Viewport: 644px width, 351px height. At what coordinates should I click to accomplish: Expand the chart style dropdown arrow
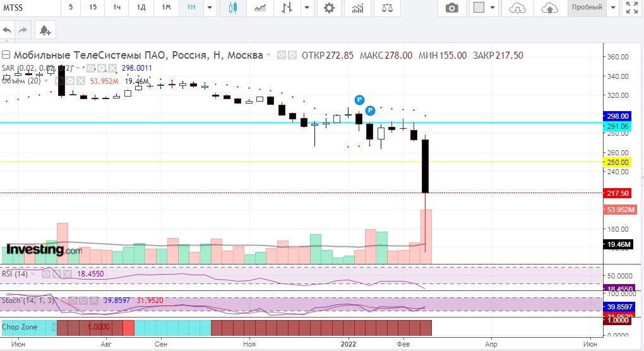coord(306,8)
